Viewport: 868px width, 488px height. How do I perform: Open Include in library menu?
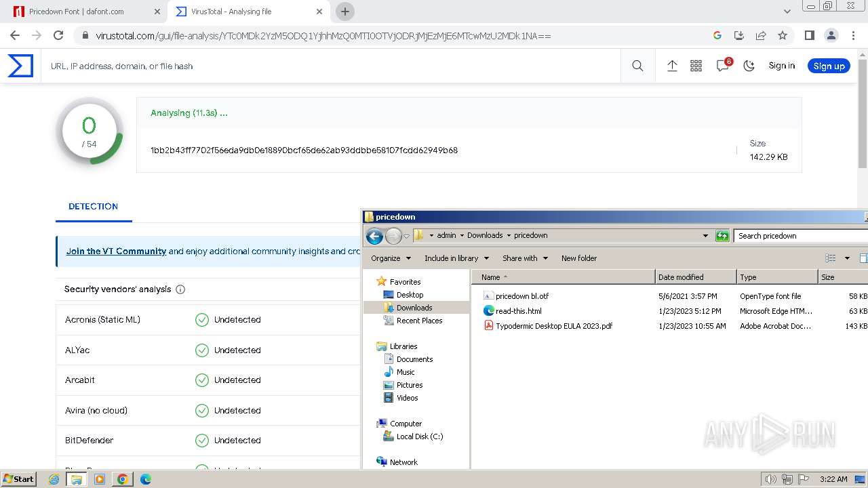pyautogui.click(x=456, y=258)
